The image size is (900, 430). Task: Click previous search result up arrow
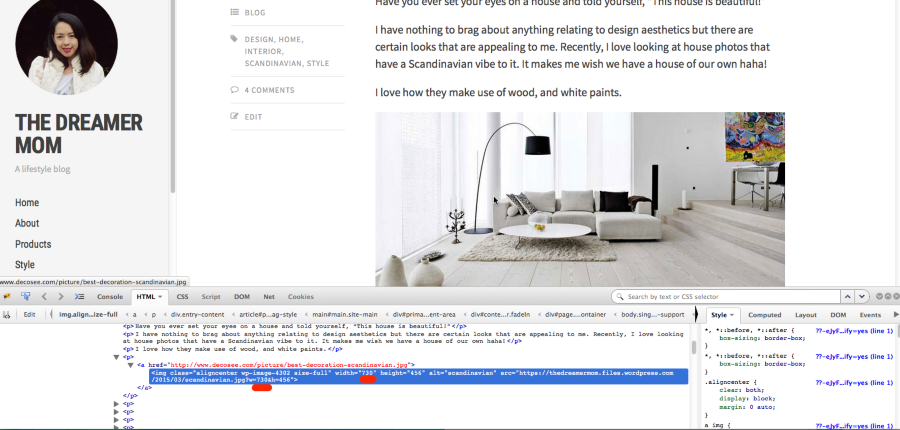coord(847,297)
